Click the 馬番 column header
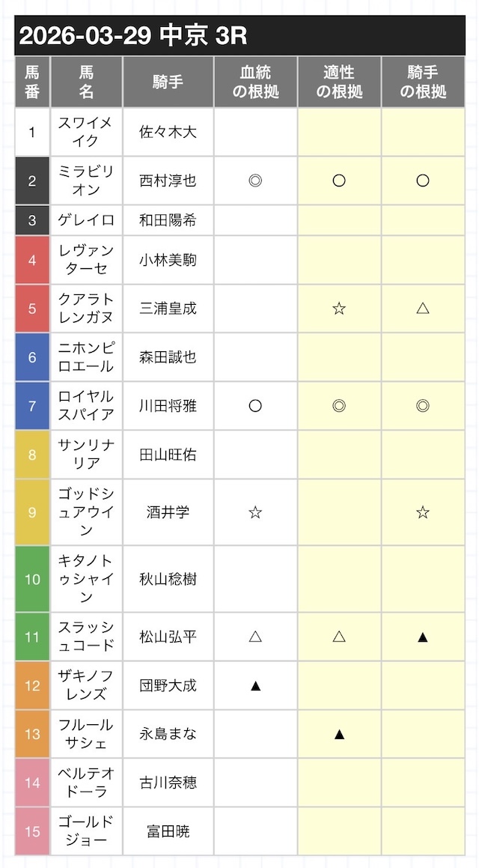 coord(31,82)
